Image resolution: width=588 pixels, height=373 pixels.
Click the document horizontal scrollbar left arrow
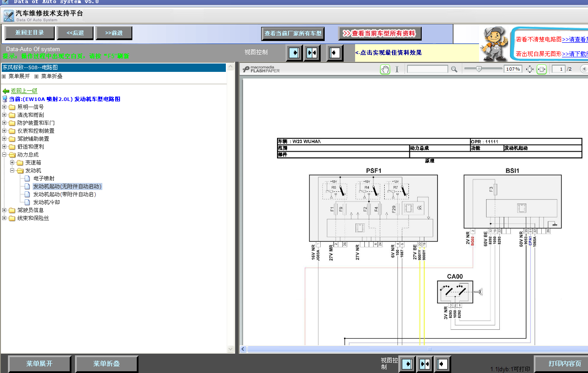click(243, 349)
